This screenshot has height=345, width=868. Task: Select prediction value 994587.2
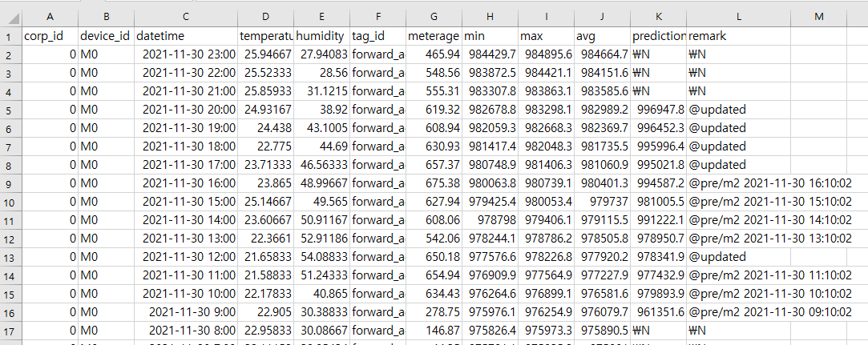click(659, 183)
